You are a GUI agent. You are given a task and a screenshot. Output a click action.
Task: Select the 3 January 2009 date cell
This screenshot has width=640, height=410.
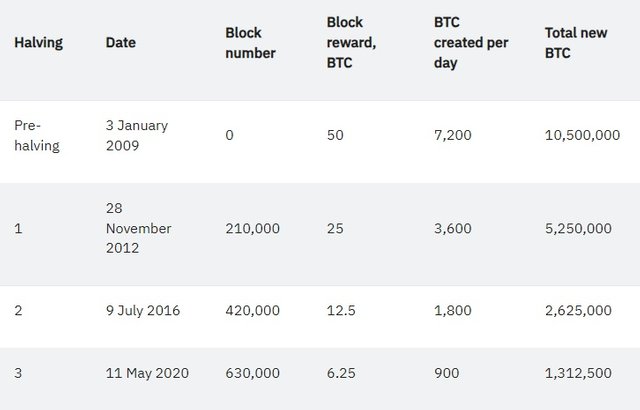click(137, 135)
